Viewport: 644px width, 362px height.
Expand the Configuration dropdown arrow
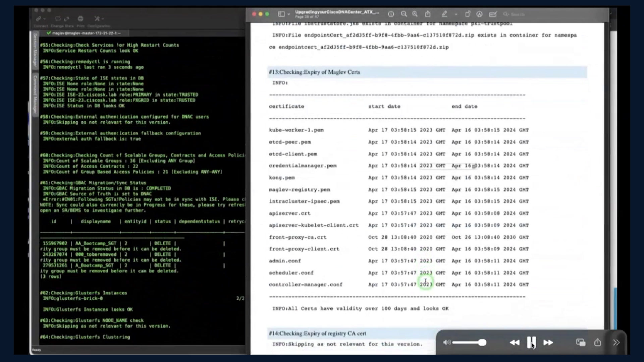click(x=103, y=19)
